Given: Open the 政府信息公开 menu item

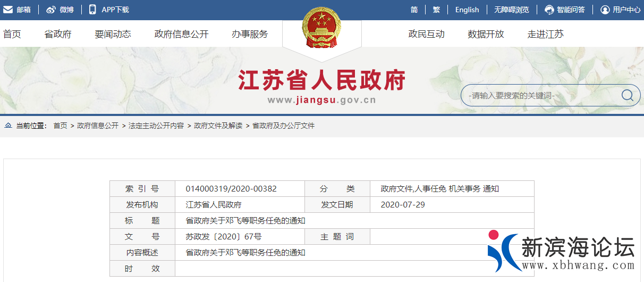Looking at the screenshot, I should pyautogui.click(x=181, y=34).
